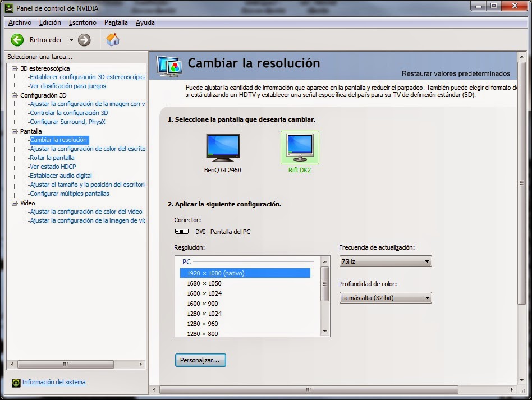Screen dimensions: 532x400
Task: Maximize the NVIDIA control panel window
Action: click(x=494, y=6)
